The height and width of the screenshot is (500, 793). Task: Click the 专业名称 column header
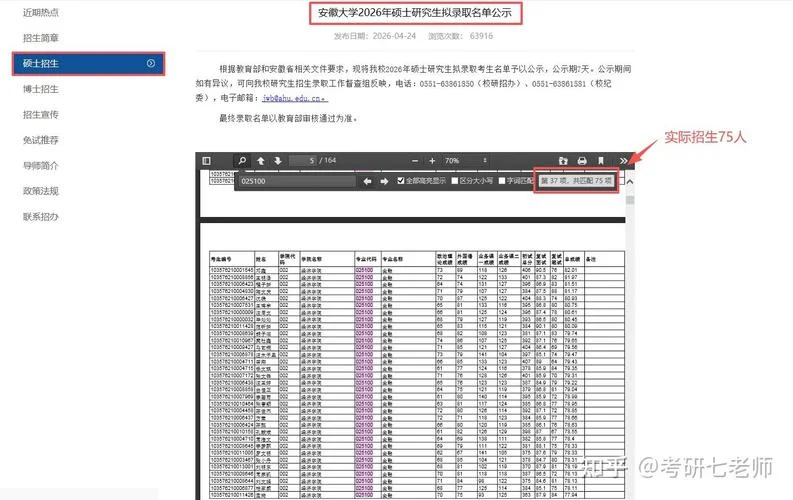pyautogui.click(x=393, y=259)
